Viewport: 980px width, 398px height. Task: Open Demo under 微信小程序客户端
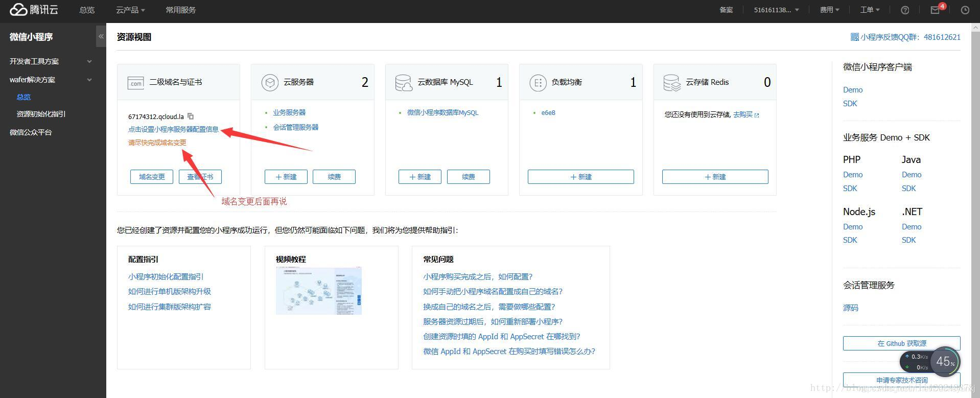pyautogui.click(x=853, y=90)
